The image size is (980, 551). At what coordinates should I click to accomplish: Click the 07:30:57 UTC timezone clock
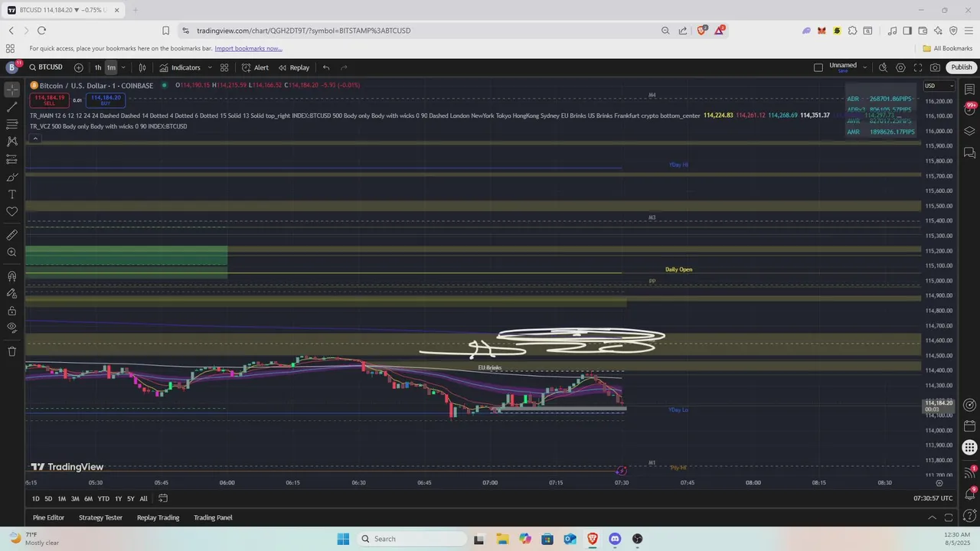pos(933,499)
